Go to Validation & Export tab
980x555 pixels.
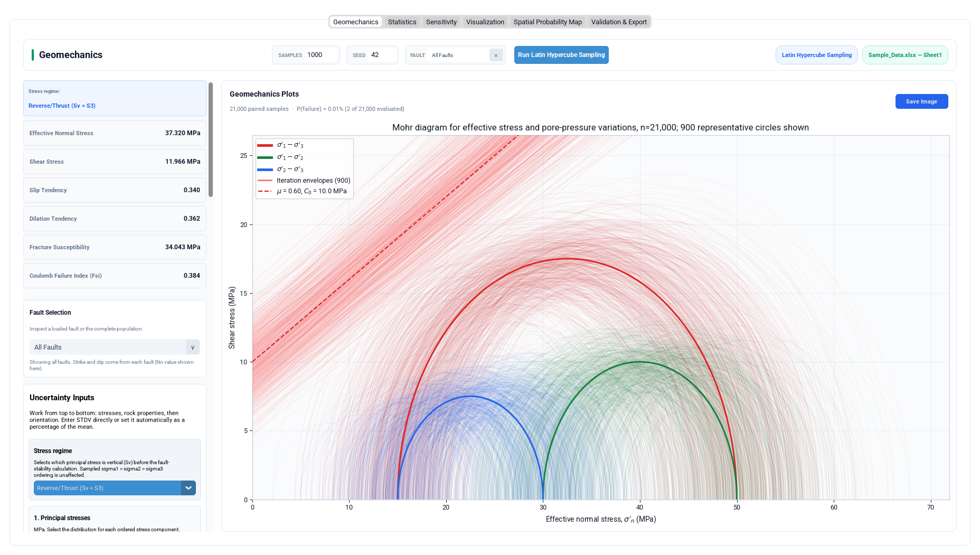(x=619, y=22)
